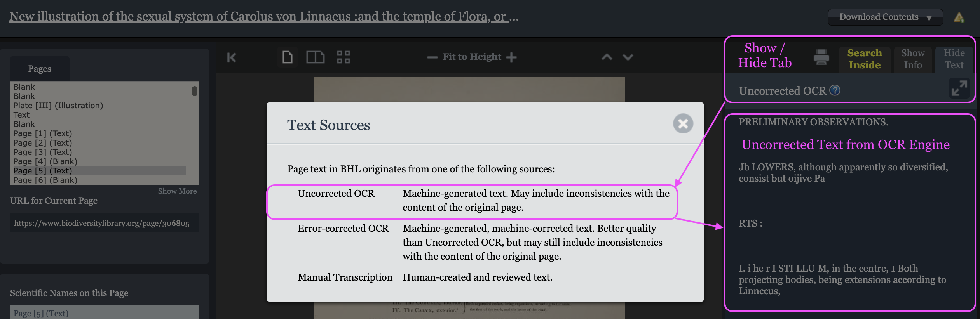Image resolution: width=980 pixels, height=319 pixels.
Task: Toggle the Show Info panel
Action: click(913, 59)
